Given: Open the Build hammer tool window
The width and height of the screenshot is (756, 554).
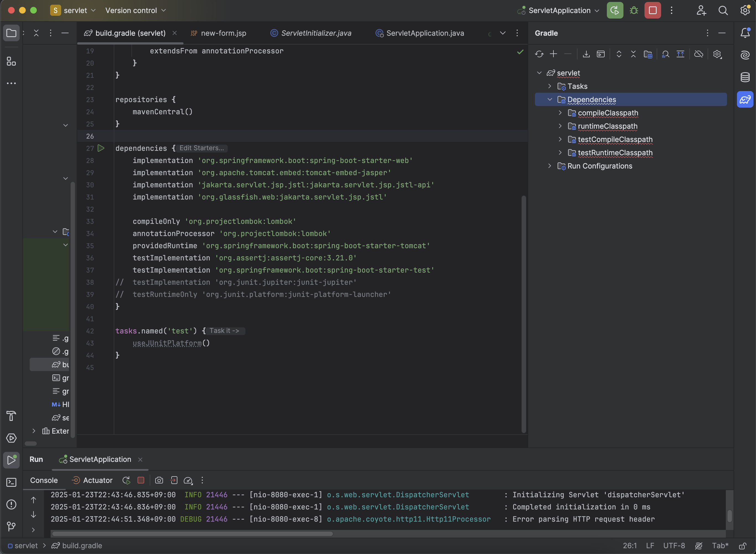Looking at the screenshot, I should 11,416.
